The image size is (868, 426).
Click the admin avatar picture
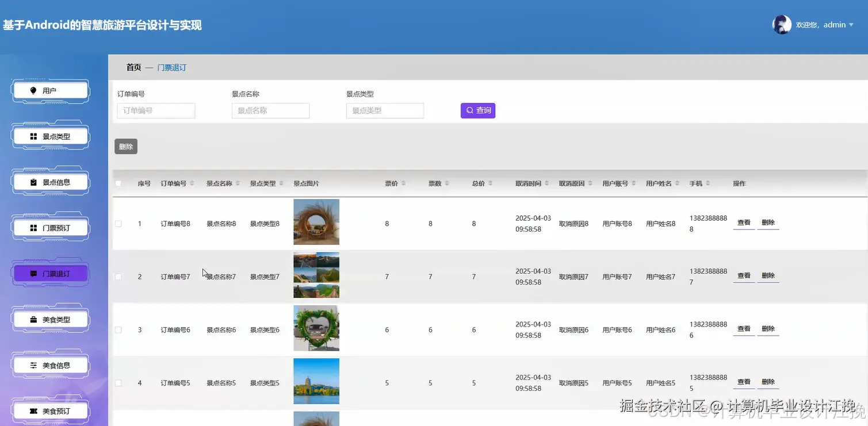point(782,25)
